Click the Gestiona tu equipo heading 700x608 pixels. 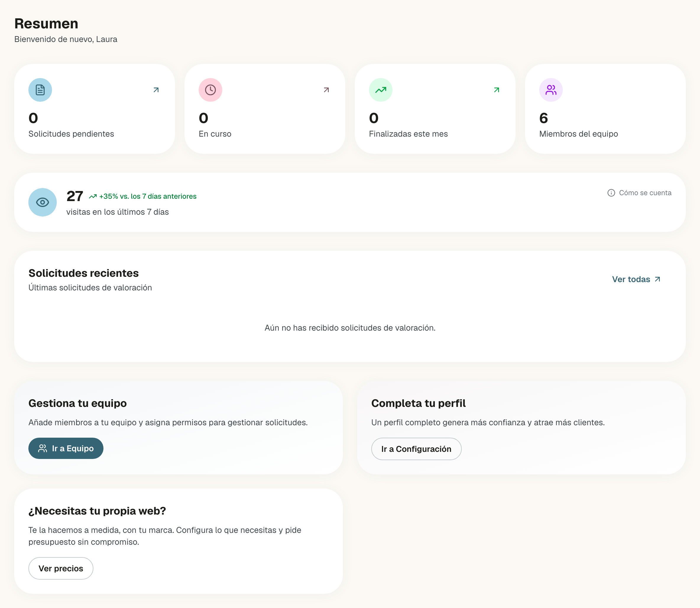pyautogui.click(x=78, y=403)
